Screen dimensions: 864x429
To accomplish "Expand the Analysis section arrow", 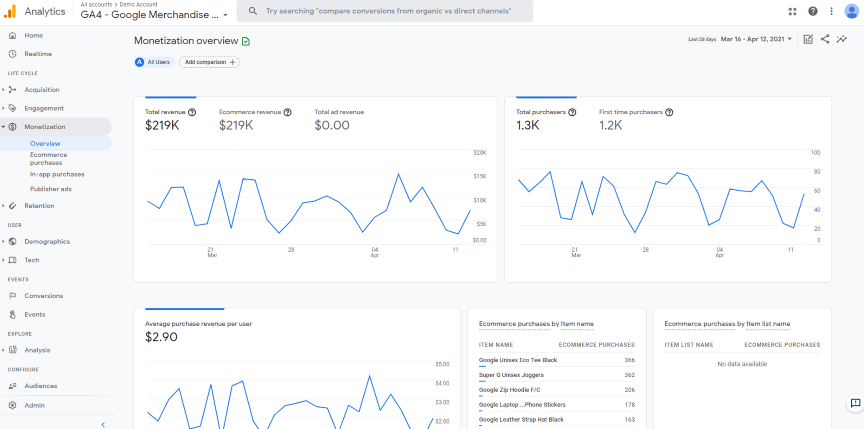I will (3, 350).
